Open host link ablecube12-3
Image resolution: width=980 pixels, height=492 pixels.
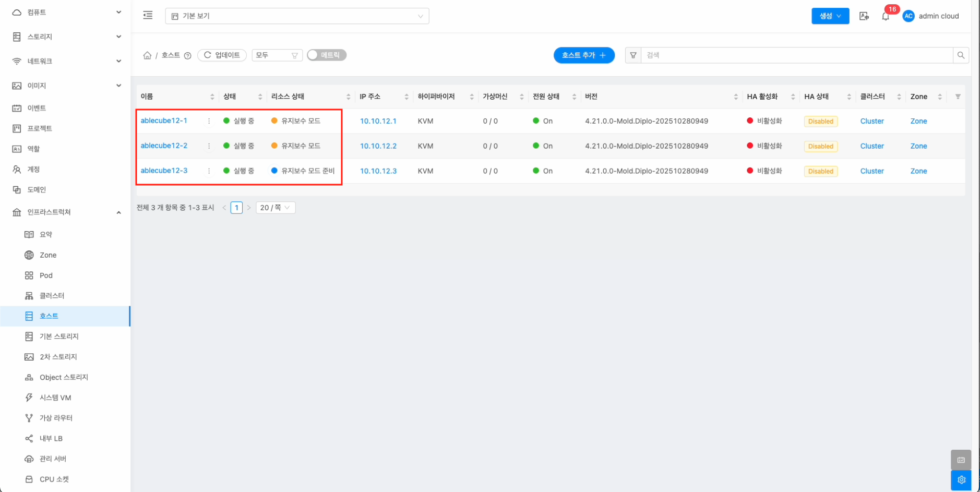coord(164,171)
